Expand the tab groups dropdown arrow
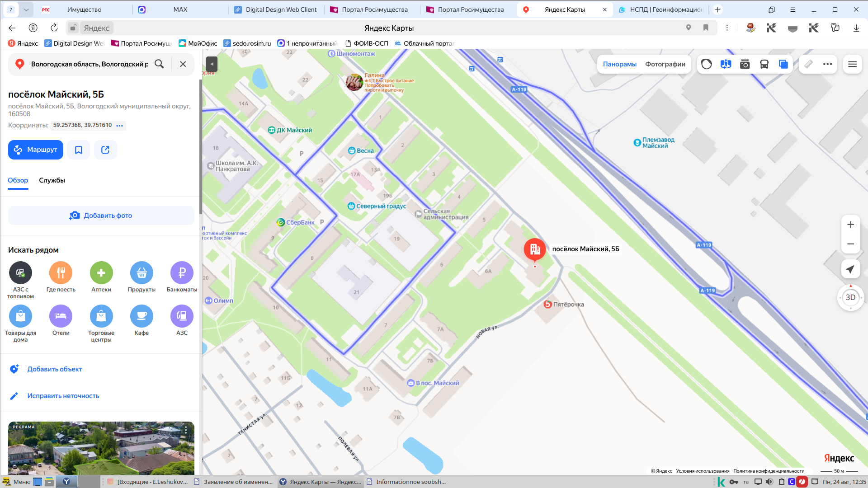This screenshot has height=488, width=868. [26, 9]
